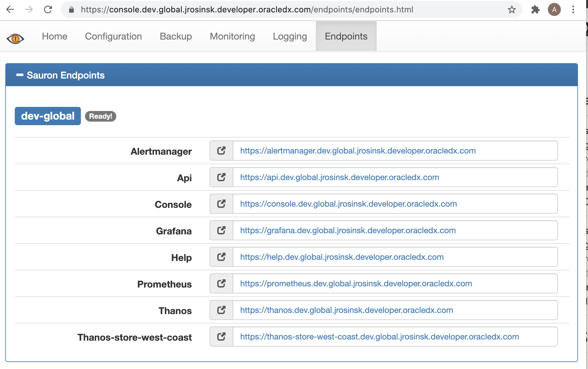The width and height of the screenshot is (588, 369).
Task: Open the Configuration tab
Action: coord(113,36)
